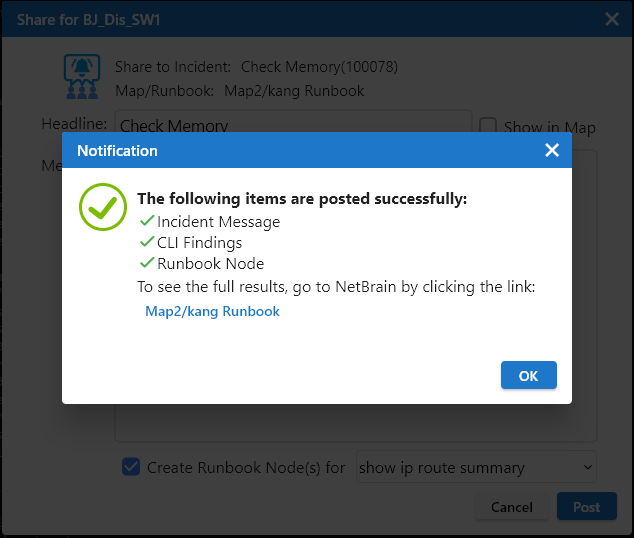Click the Cancel button

[x=511, y=507]
